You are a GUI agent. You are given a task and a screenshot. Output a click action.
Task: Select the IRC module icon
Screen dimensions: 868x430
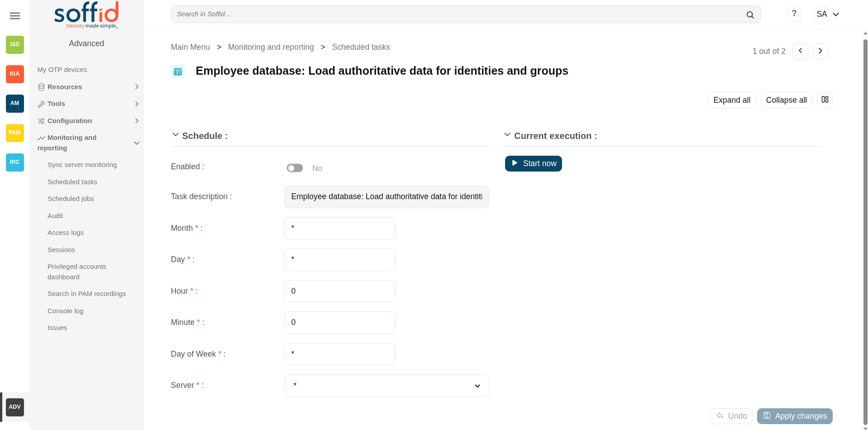(15, 162)
